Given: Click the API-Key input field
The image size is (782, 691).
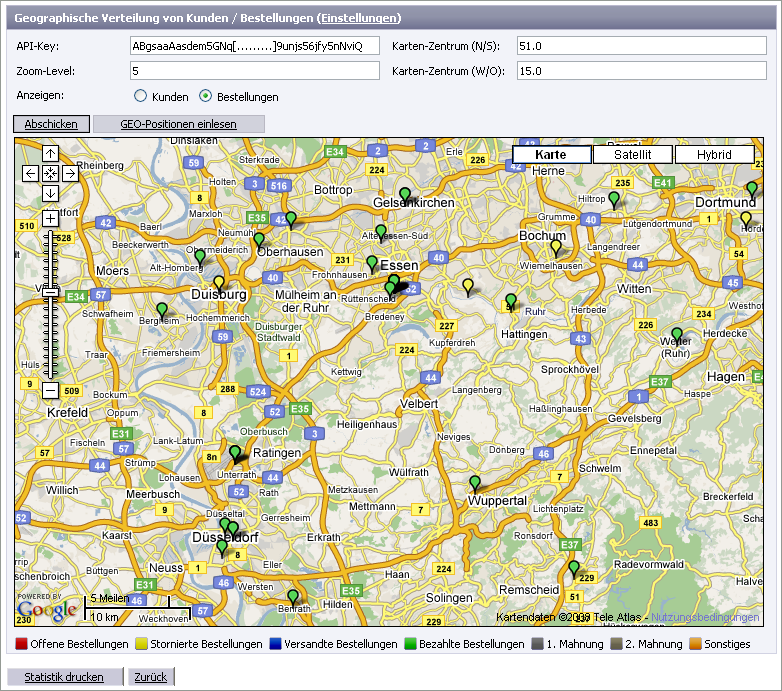Looking at the screenshot, I should 255,46.
